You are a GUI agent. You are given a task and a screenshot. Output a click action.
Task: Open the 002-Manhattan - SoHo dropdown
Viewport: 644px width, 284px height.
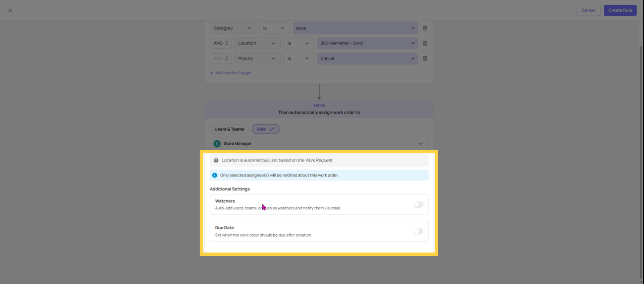tap(367, 43)
